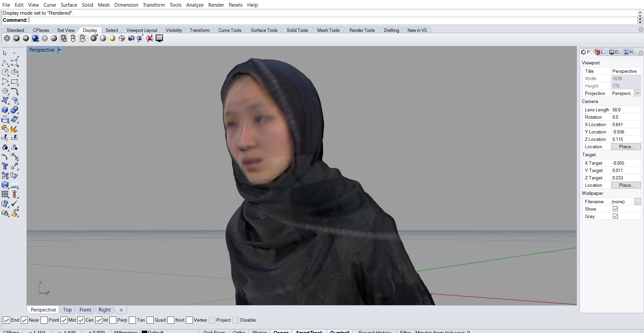Uncheck wallpaper Gray checkbox

coord(615,216)
